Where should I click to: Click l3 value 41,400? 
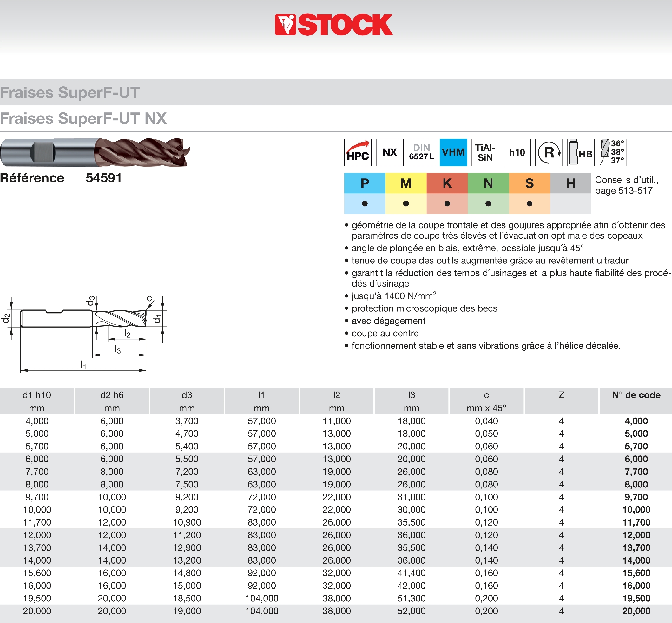[412, 573]
